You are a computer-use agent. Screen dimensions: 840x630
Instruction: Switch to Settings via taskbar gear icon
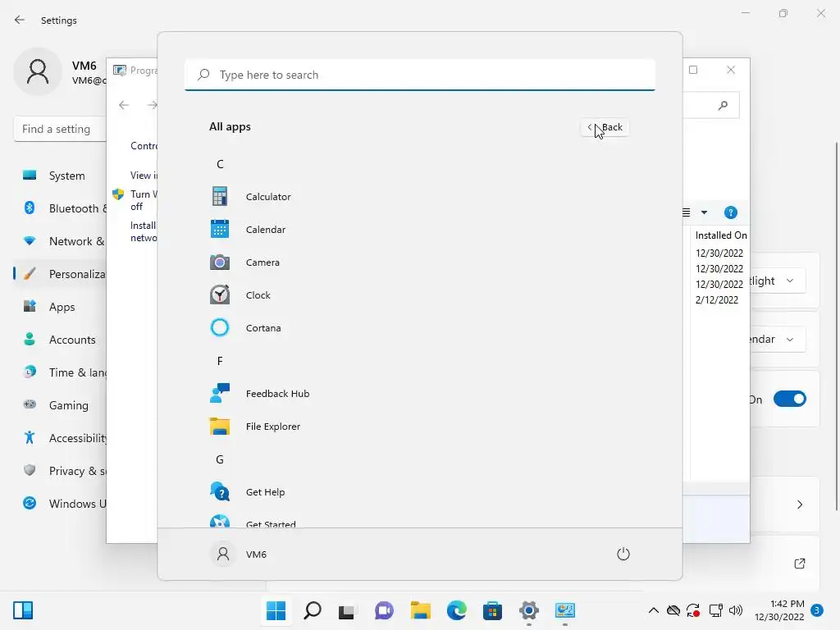coord(529,610)
